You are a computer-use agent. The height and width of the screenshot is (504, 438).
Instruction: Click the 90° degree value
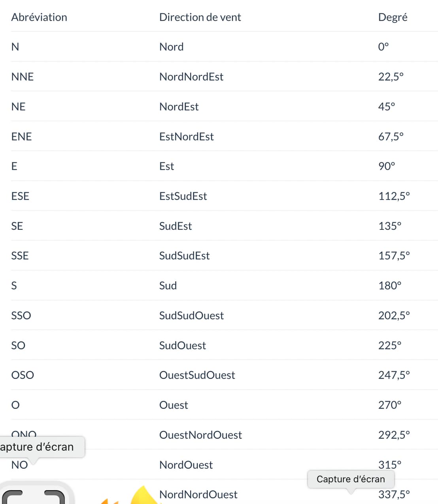click(387, 166)
